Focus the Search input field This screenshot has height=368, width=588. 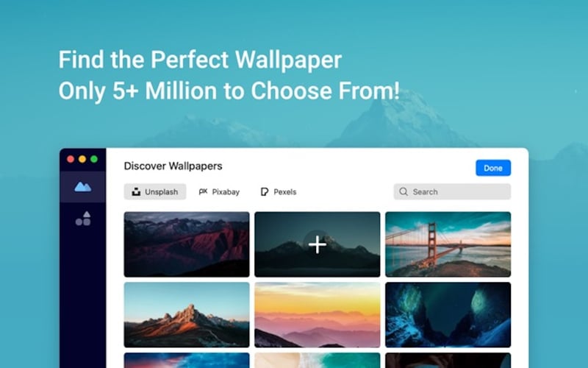point(452,191)
